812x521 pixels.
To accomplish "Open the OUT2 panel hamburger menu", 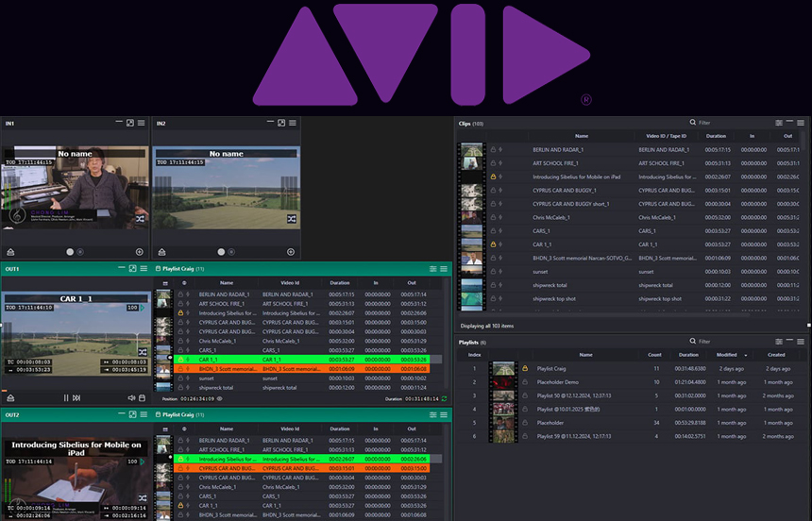I will pos(144,414).
